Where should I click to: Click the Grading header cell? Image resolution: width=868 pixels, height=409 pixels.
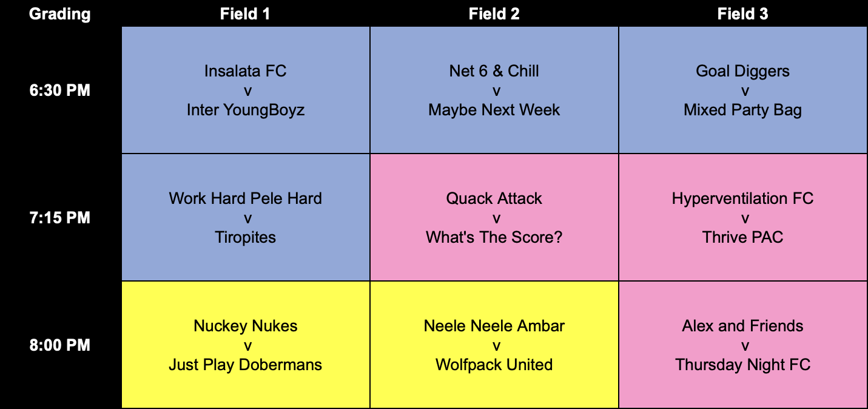pos(60,13)
